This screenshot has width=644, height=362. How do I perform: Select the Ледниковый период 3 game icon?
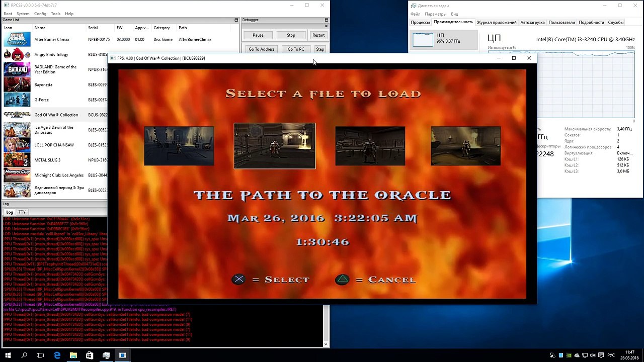pos(17,190)
